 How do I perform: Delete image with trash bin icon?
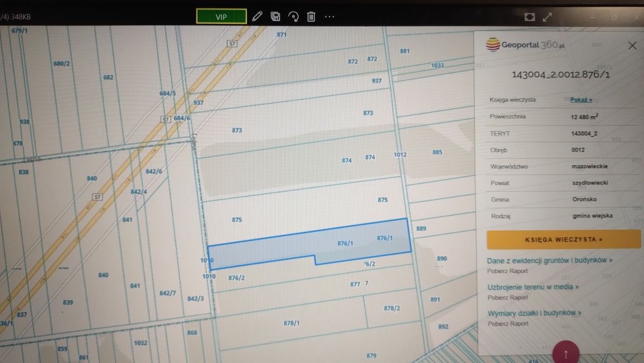(x=311, y=17)
